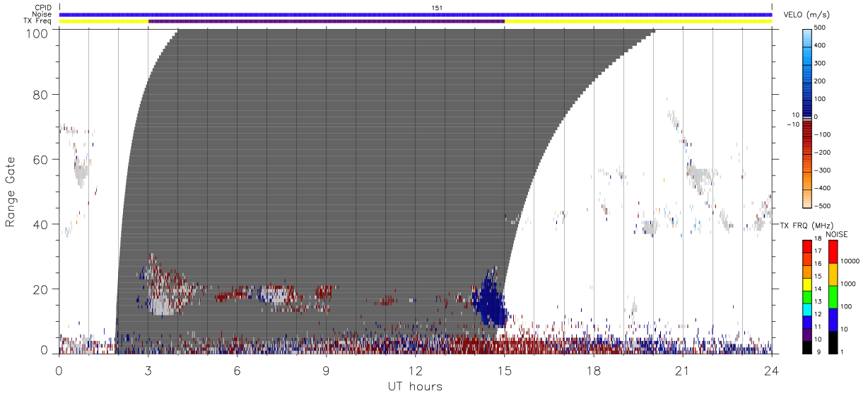Click the 15 tick label on UT axis
This screenshot has height=401, width=868.
tap(505, 371)
